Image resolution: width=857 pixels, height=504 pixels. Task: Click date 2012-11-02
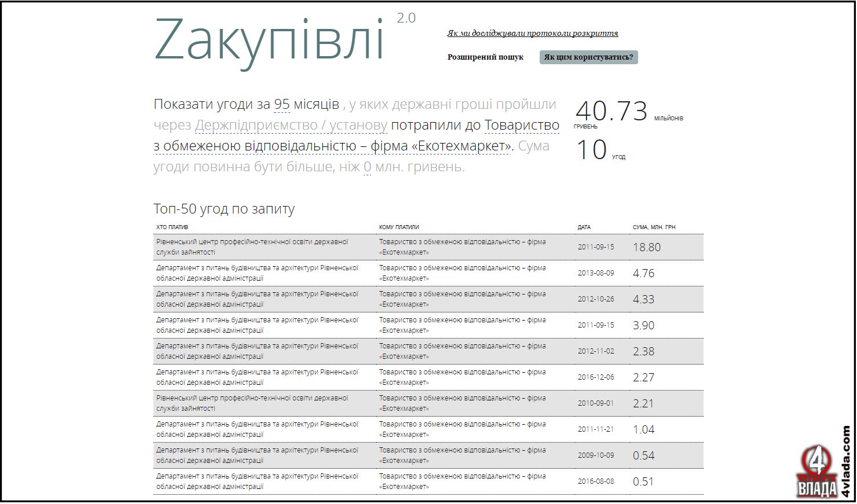[596, 351]
